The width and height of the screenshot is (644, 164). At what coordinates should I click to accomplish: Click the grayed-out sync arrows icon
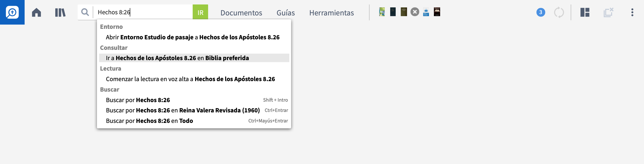coord(559,12)
